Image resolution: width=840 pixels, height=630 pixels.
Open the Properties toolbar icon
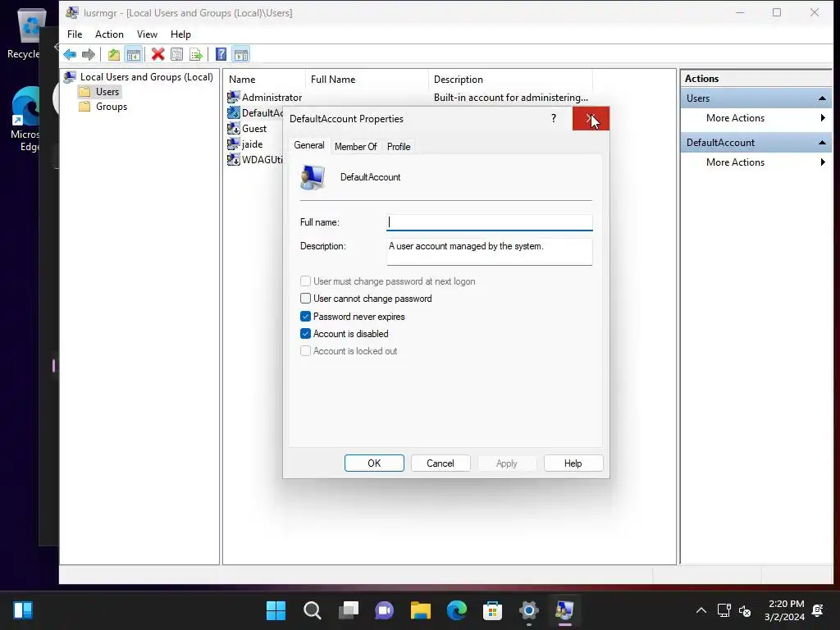pos(177,54)
